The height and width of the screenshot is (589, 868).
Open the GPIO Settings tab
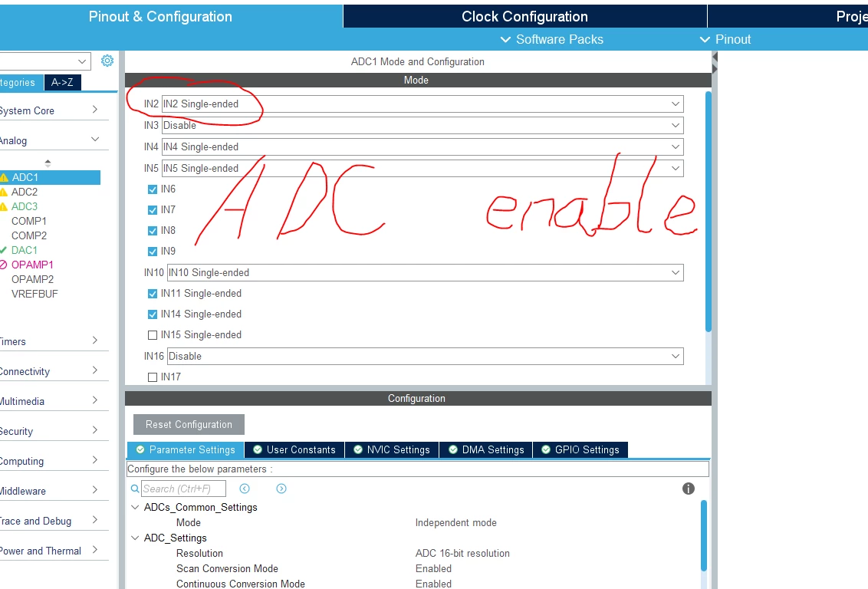[580, 449]
